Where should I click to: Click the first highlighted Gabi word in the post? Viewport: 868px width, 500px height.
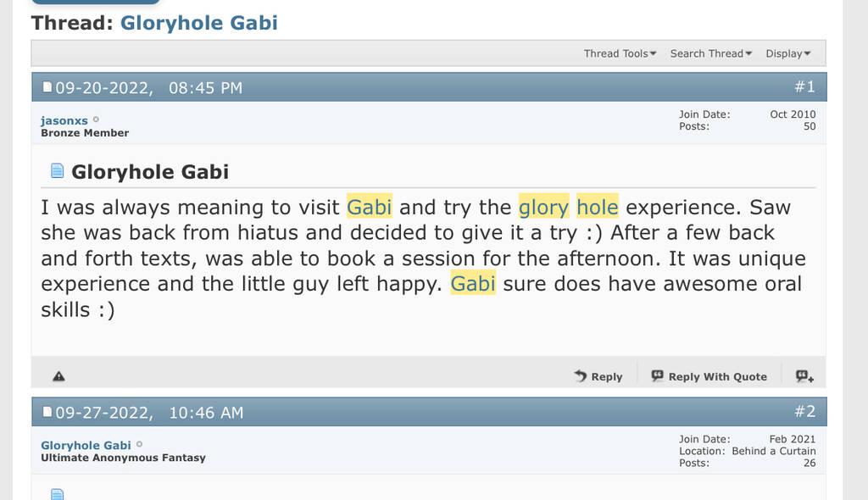coord(370,207)
